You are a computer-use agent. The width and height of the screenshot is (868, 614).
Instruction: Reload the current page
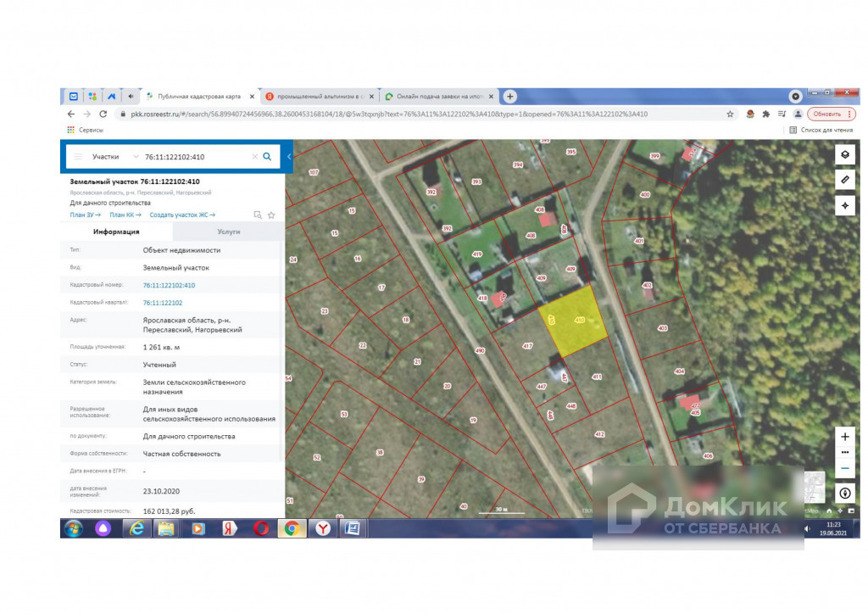tap(103, 114)
